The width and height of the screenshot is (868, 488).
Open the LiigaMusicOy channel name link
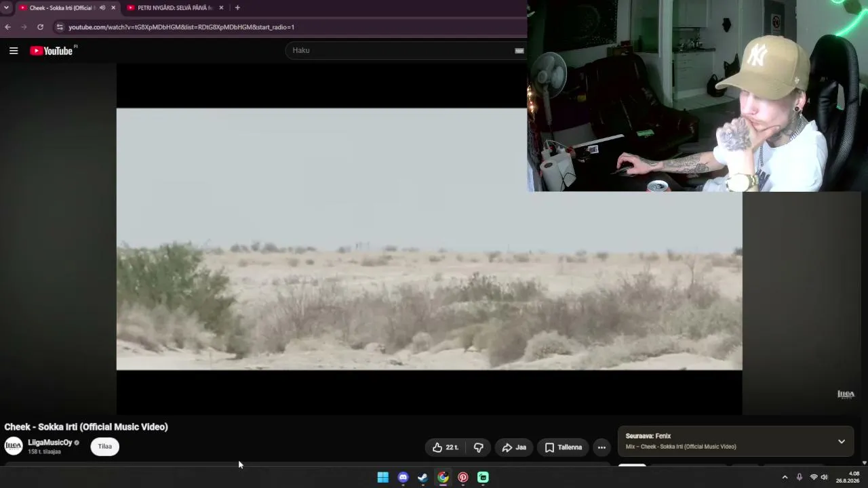pyautogui.click(x=50, y=443)
